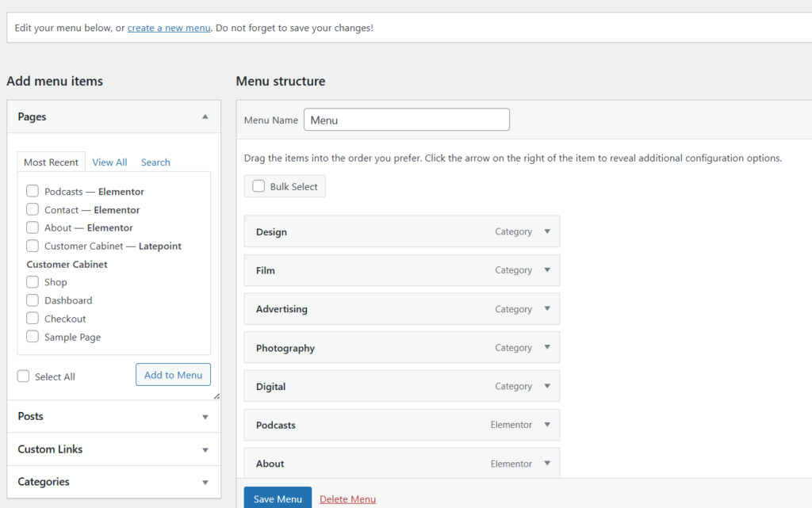Expand the Advertising category item

point(547,309)
